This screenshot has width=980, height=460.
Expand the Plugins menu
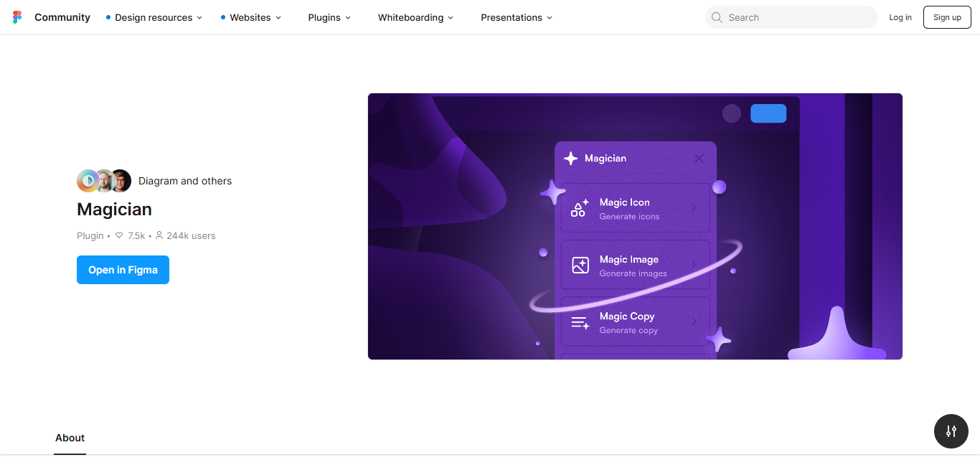tap(329, 17)
